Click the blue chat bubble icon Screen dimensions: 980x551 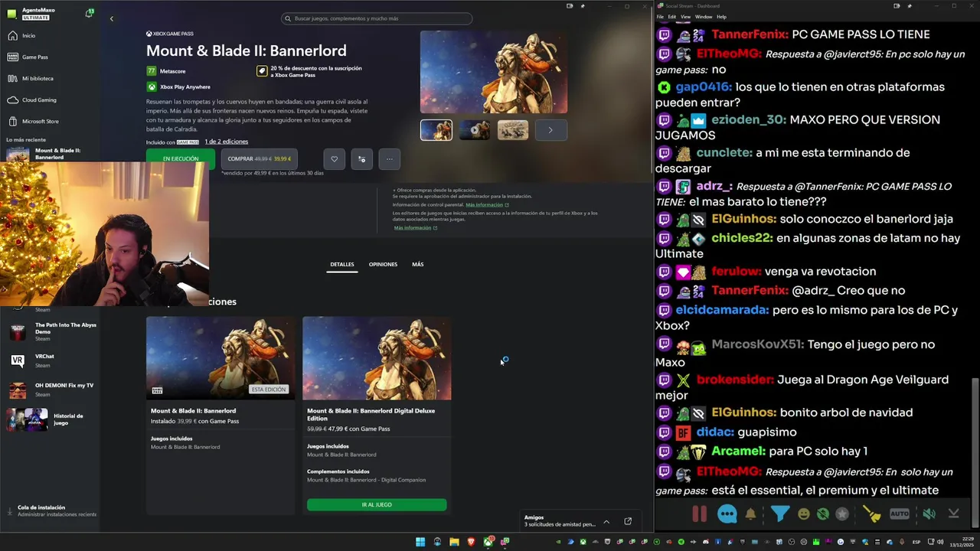tap(727, 514)
